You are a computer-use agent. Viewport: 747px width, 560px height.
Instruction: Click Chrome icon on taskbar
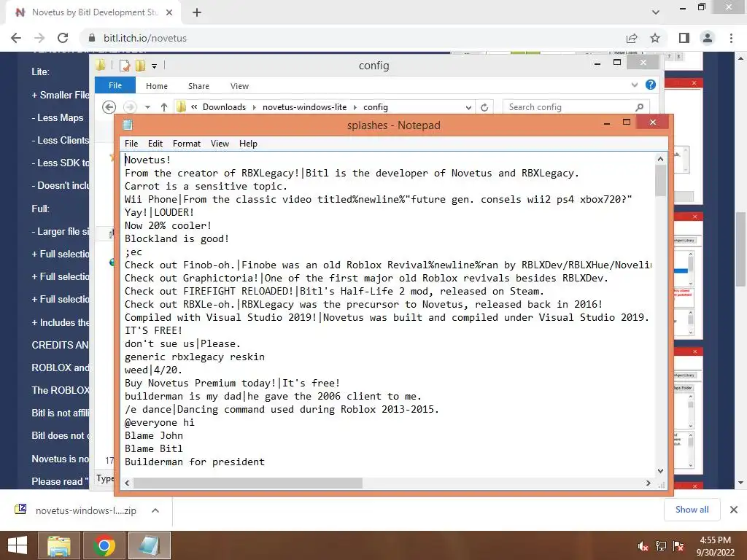point(104,545)
